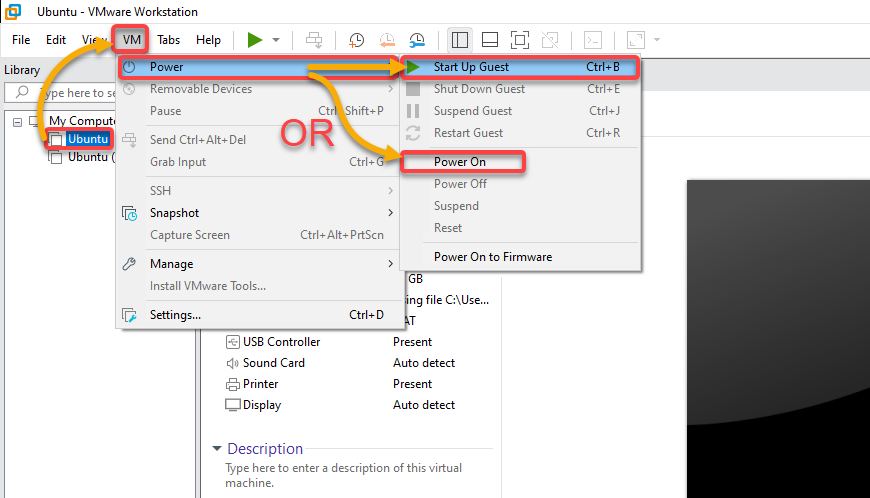Collapse the Description section triangle
The image size is (870, 498).
click(x=217, y=448)
